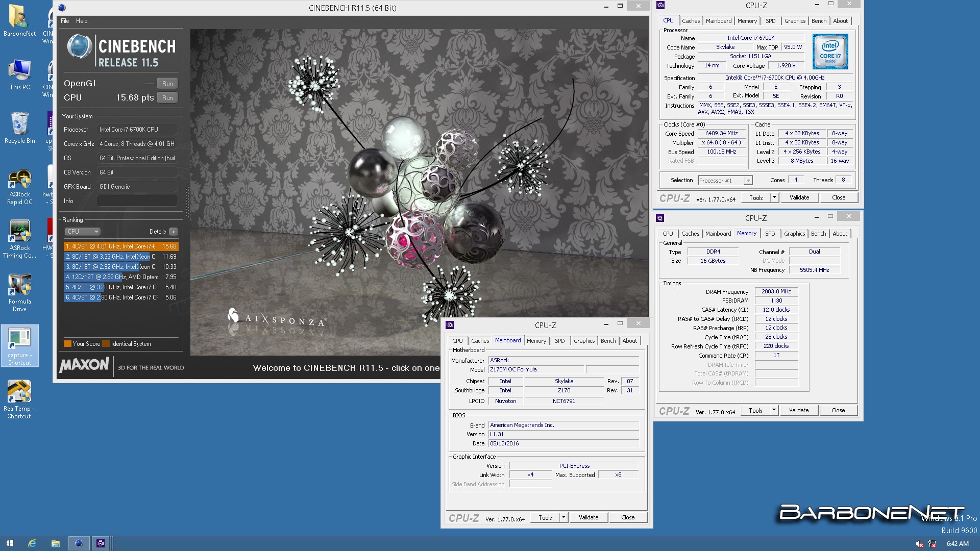
Task: Click the Info input field in Cinebench
Action: point(137,201)
